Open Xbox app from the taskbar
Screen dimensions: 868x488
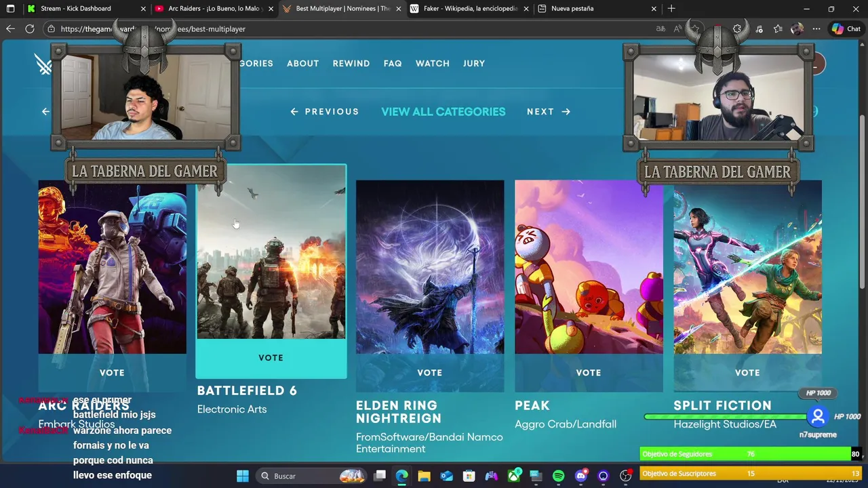pos(514,476)
